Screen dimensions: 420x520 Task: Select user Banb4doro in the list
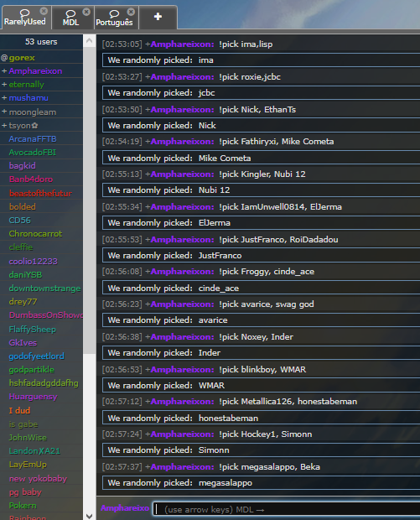point(31,179)
